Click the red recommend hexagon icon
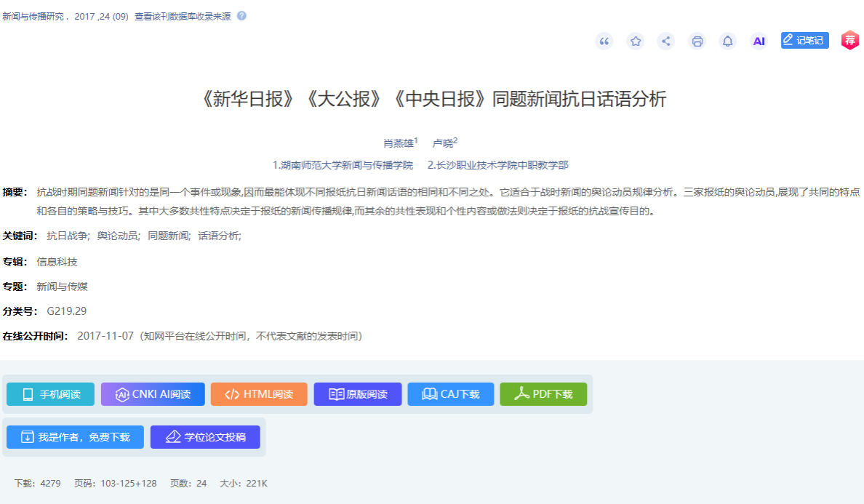The width and height of the screenshot is (864, 504). 849,41
